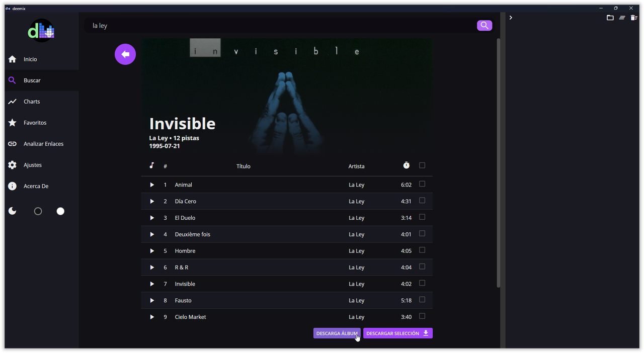Play preview of Día Cero
The width and height of the screenshot is (644, 353).
tap(152, 201)
